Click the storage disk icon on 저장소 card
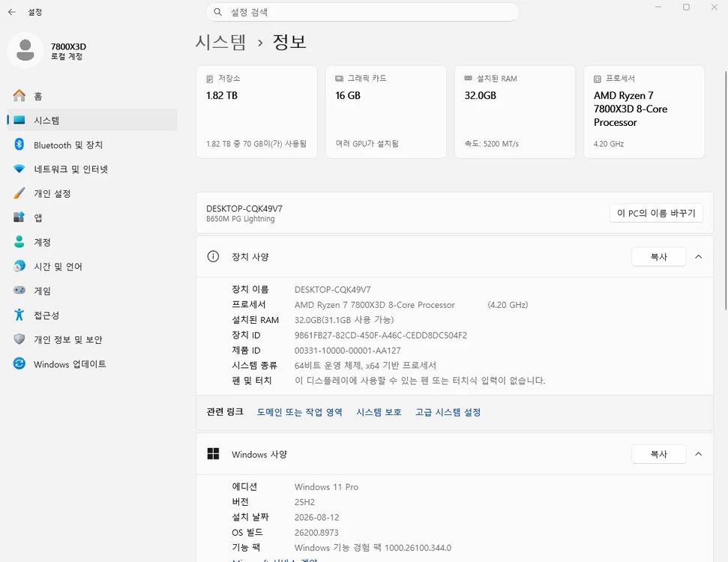This screenshot has width=728, height=562. click(x=210, y=79)
